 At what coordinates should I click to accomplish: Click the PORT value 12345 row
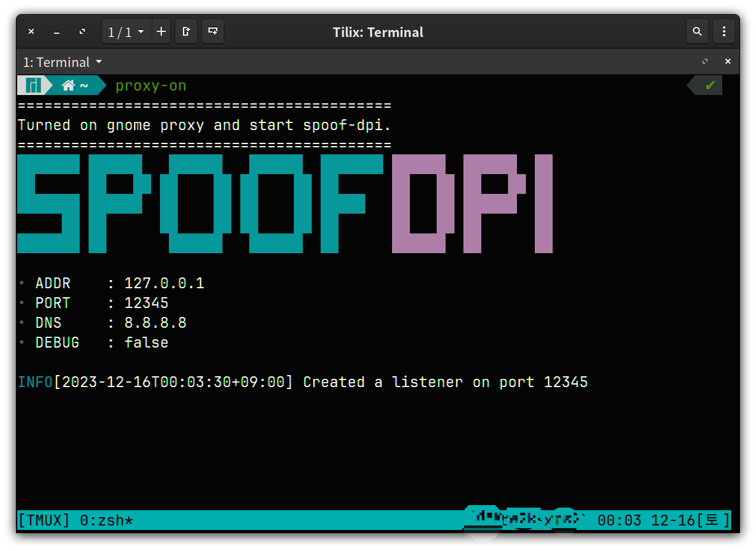(94, 303)
